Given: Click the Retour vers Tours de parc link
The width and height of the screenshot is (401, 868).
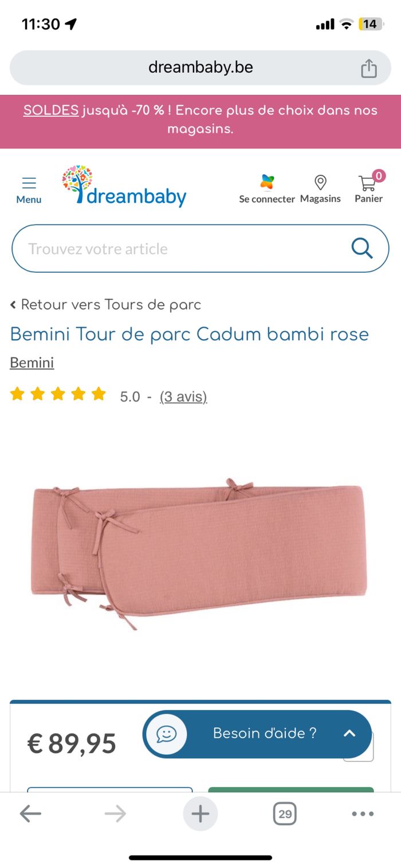Looking at the screenshot, I should (x=106, y=305).
